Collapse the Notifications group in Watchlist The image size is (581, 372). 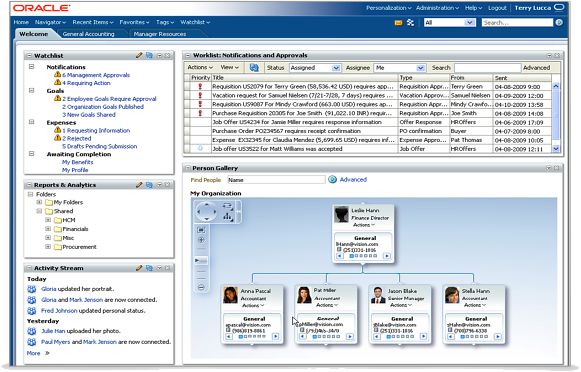coord(31,67)
